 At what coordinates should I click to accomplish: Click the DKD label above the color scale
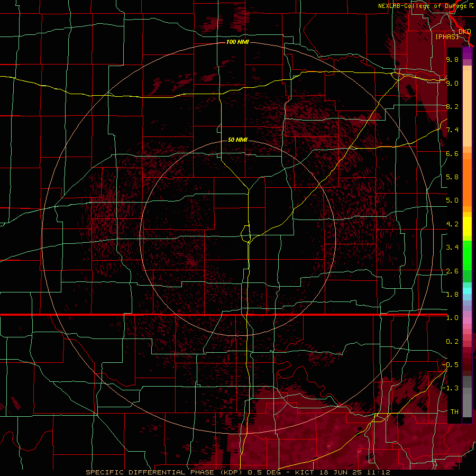tap(465, 31)
